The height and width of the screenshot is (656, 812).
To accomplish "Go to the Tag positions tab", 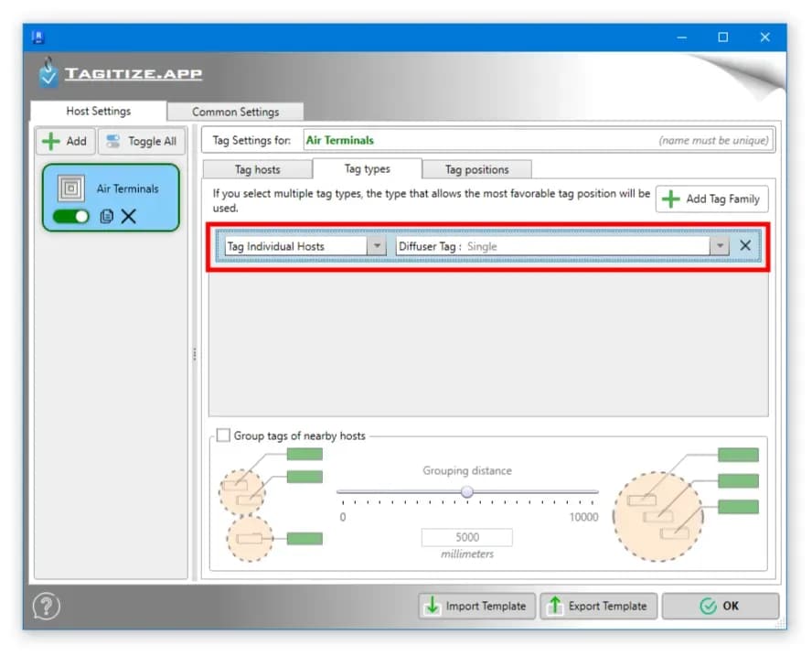I will point(477,169).
